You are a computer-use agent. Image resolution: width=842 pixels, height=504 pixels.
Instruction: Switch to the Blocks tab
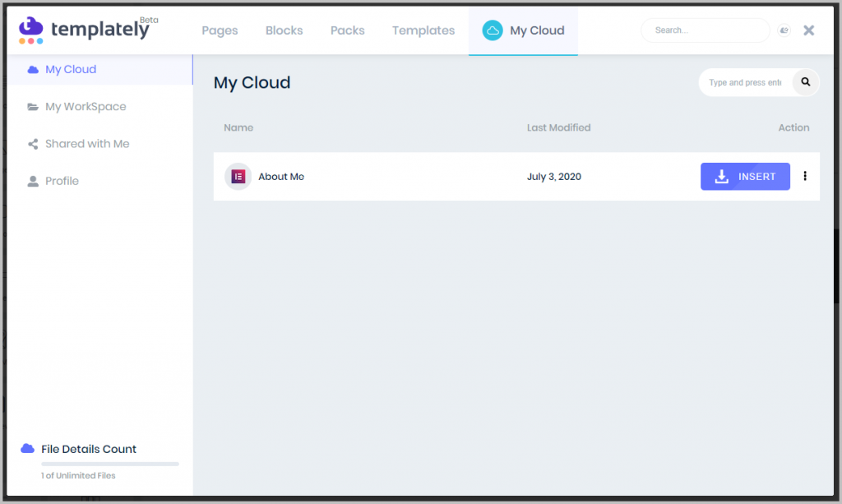[284, 30]
